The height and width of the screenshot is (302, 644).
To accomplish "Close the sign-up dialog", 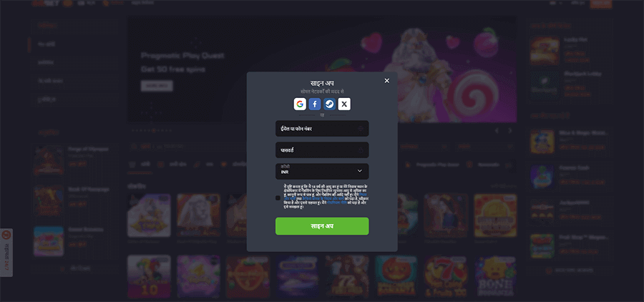I will (x=386, y=81).
